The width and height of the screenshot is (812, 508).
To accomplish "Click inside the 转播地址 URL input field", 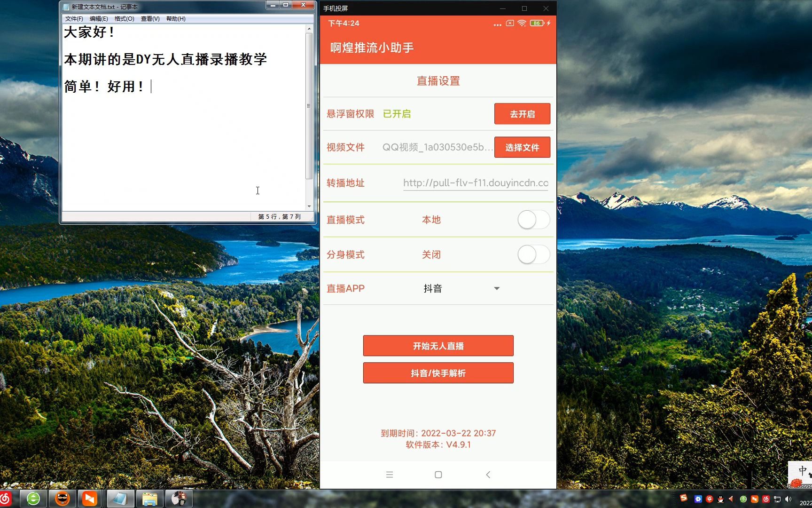I will click(475, 183).
